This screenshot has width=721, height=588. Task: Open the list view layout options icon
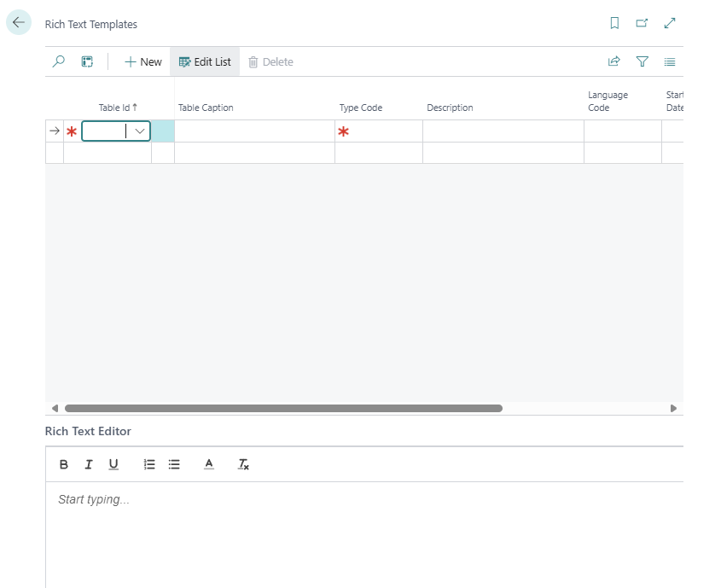[x=670, y=61]
